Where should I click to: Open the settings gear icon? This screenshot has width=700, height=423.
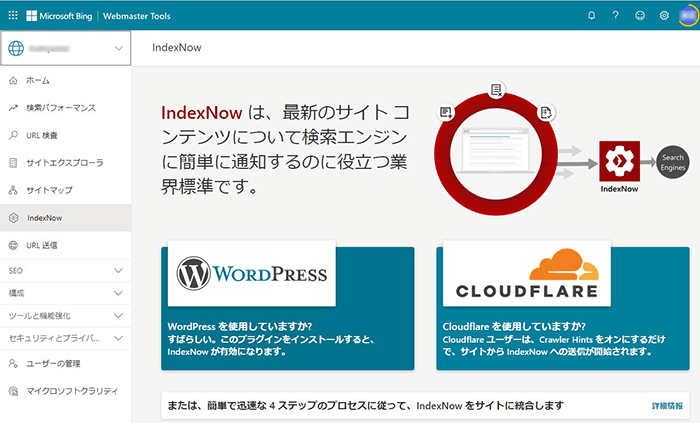point(664,16)
